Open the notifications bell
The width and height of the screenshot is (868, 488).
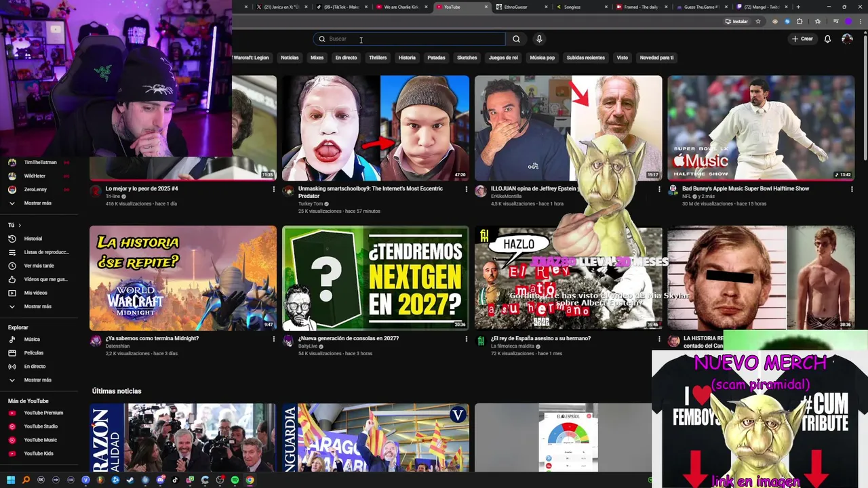(827, 39)
